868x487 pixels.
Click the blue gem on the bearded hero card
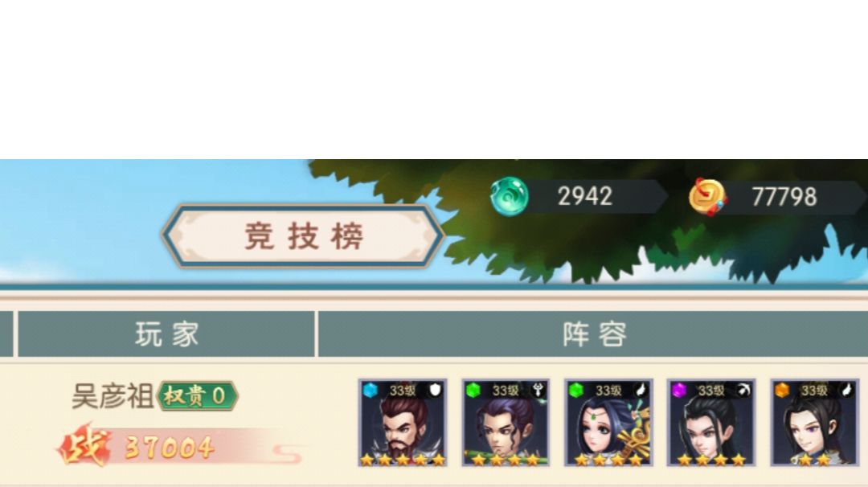(x=371, y=390)
